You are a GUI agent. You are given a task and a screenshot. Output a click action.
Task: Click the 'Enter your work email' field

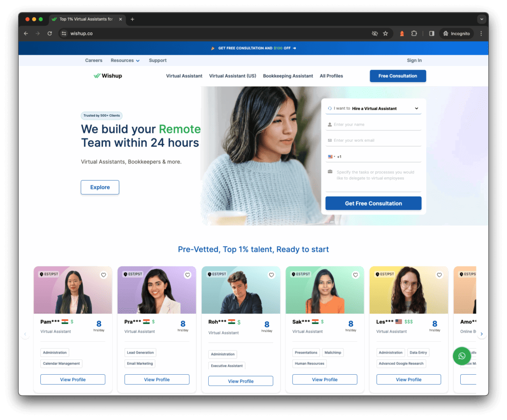point(374,140)
